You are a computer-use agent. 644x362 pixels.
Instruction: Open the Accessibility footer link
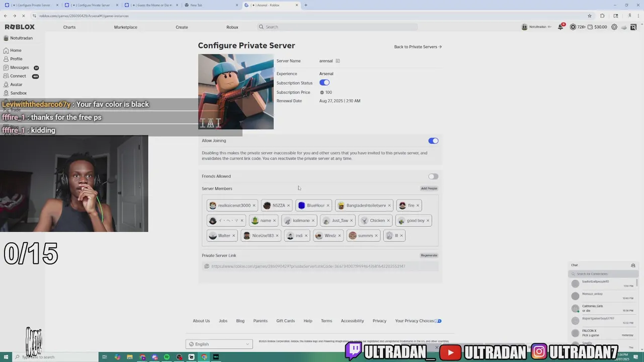point(352,321)
